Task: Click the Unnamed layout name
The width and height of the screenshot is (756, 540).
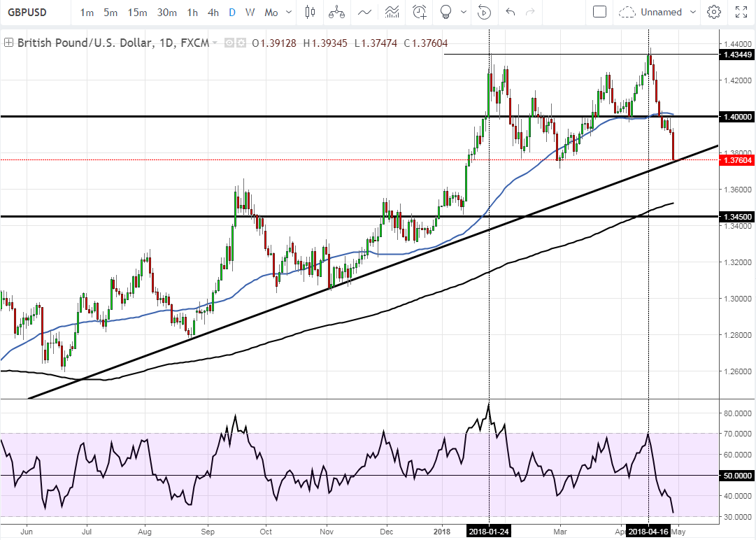Action: [x=661, y=12]
